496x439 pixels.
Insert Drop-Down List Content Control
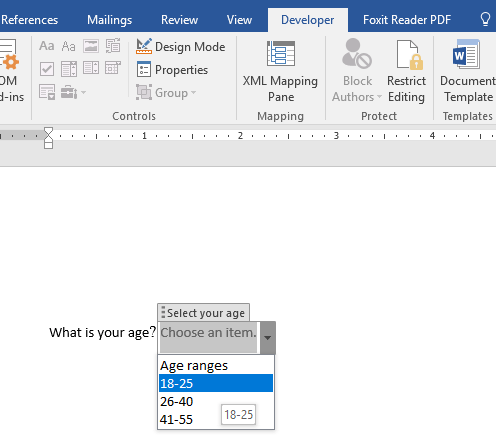(91, 68)
